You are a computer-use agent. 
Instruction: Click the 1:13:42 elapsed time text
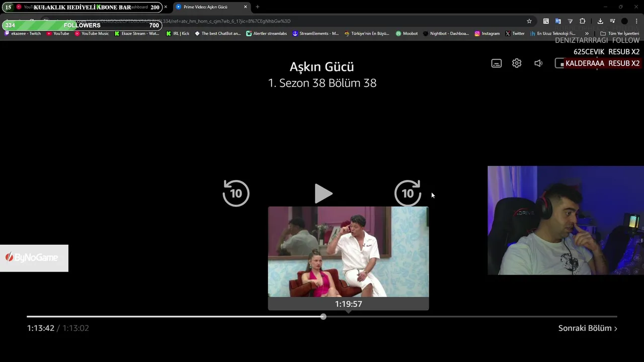(x=41, y=328)
